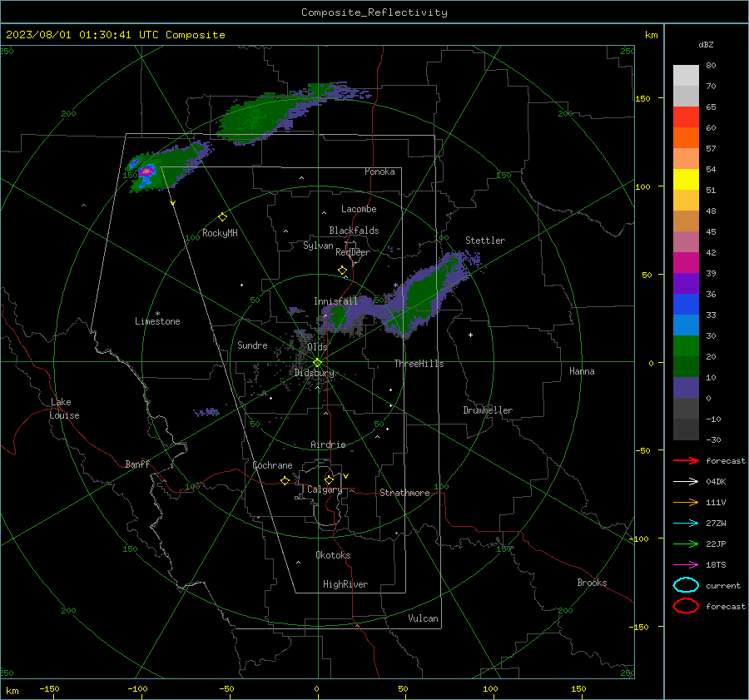
Task: Click the yellow radar site diamond at map center
Action: point(318,363)
